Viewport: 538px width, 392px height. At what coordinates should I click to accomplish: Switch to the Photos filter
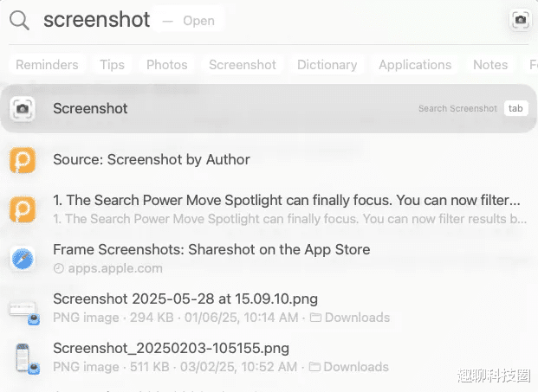tap(167, 65)
